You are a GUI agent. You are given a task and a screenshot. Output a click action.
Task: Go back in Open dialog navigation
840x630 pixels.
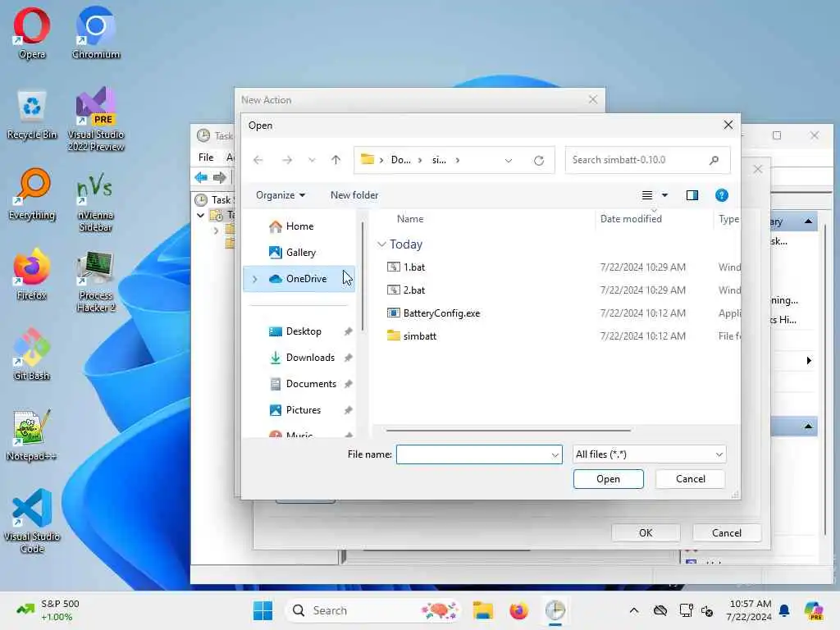[258, 160]
